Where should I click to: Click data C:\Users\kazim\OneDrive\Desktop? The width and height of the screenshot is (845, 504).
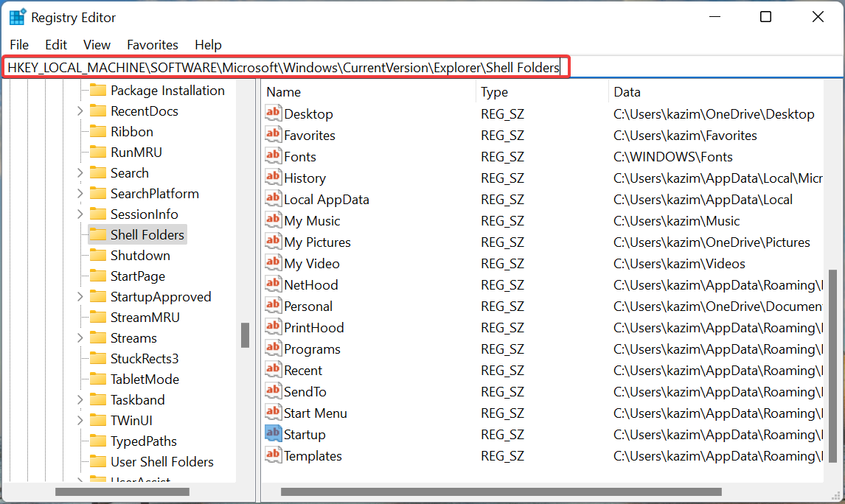(x=714, y=113)
